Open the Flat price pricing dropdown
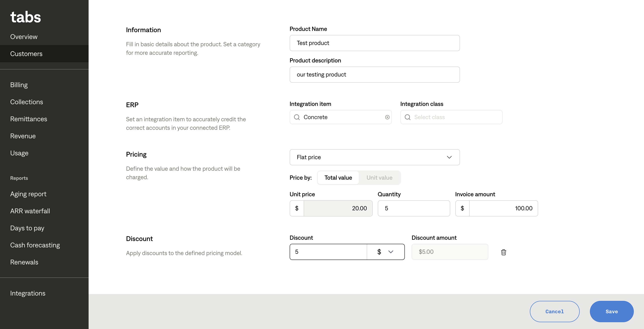 tap(375, 157)
